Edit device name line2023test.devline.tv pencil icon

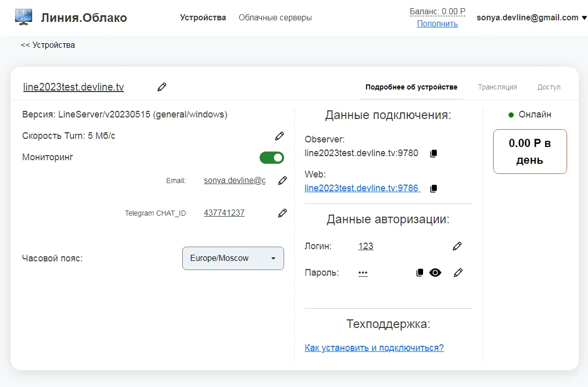[x=161, y=87]
